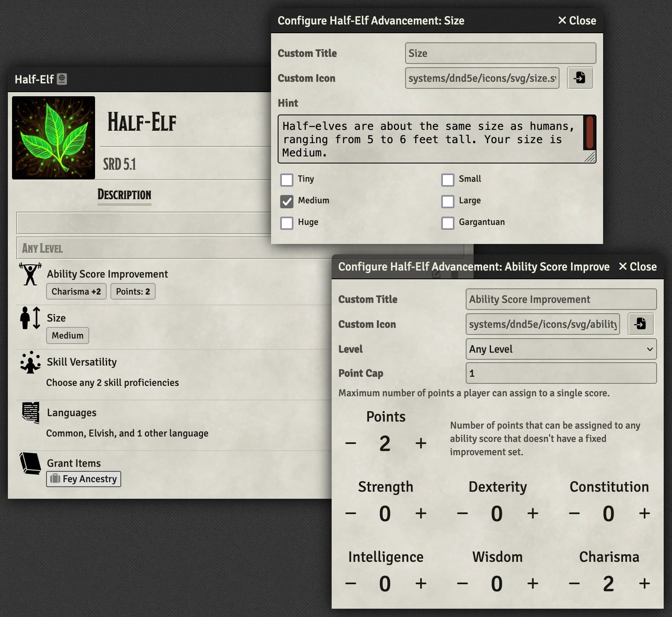The width and height of the screenshot is (672, 617).
Task: Enable the Small size checkbox
Action: (448, 180)
